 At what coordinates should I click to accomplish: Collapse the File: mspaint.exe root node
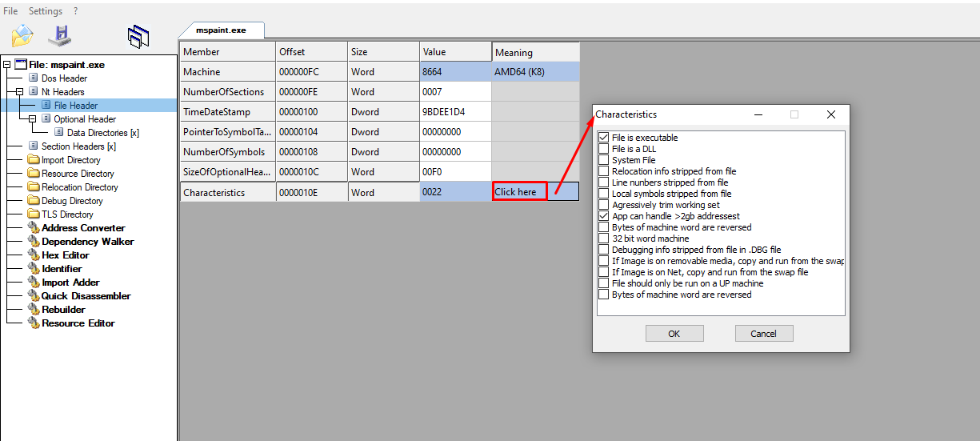point(7,65)
